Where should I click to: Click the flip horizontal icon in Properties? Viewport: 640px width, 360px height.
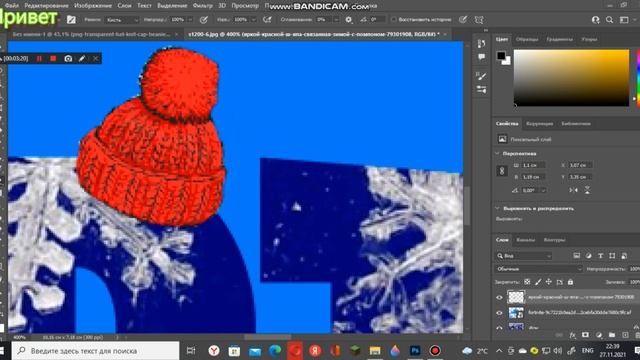(573, 191)
